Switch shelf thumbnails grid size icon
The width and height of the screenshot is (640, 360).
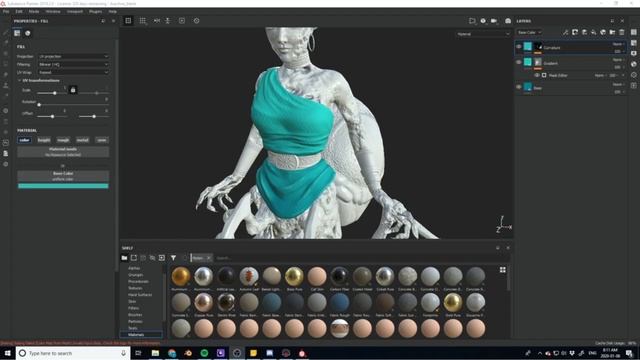pyautogui.click(x=502, y=270)
